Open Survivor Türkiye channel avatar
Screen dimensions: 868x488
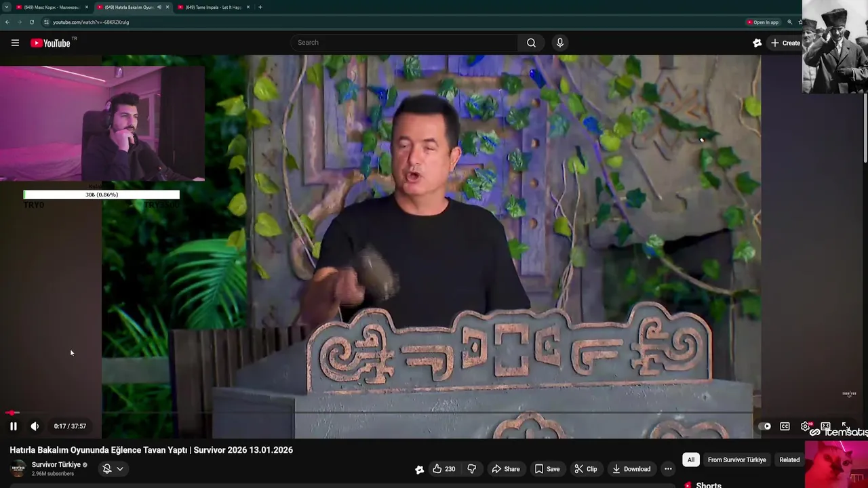point(18,468)
